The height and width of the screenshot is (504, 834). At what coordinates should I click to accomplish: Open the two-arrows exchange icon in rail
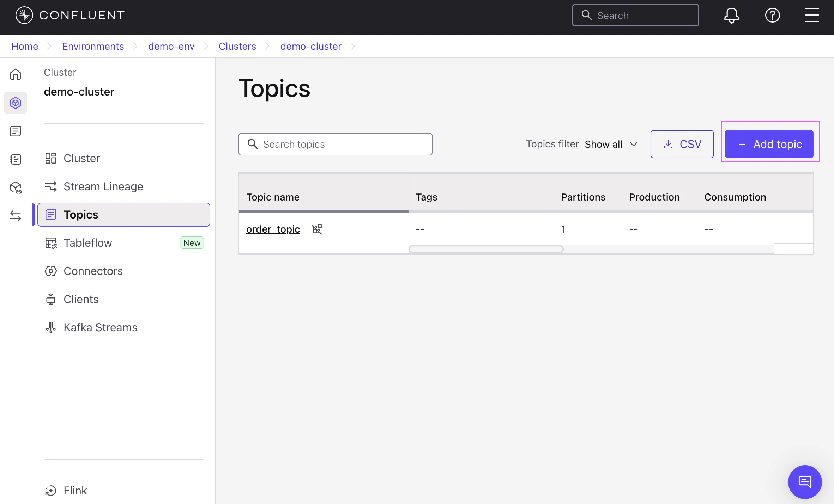pyautogui.click(x=16, y=216)
